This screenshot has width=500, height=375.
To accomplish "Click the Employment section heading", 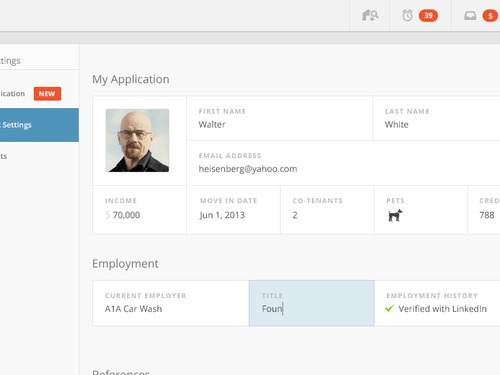I will (x=125, y=264).
